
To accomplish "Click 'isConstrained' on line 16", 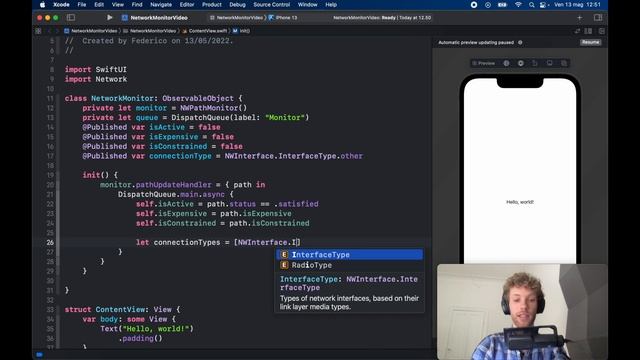I will click(x=178, y=146).
